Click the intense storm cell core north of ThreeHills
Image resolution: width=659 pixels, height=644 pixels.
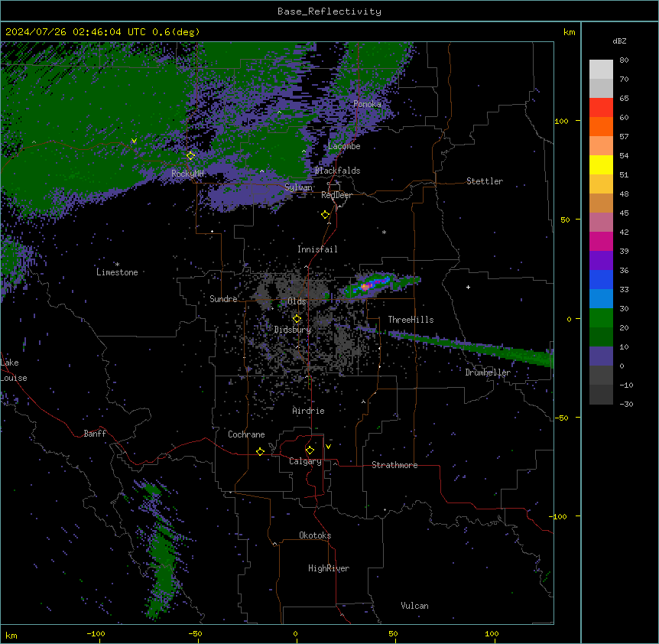click(365, 286)
